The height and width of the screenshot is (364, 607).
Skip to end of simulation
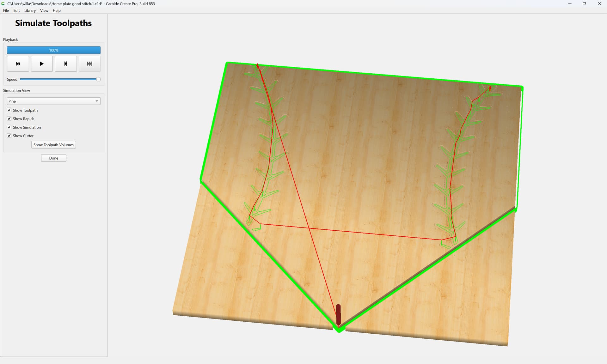click(x=90, y=64)
